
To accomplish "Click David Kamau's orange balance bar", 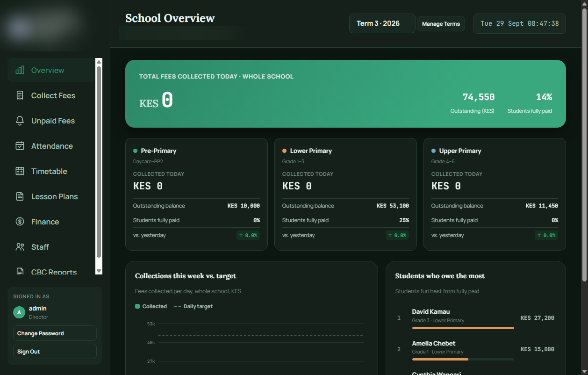I will click(x=463, y=328).
